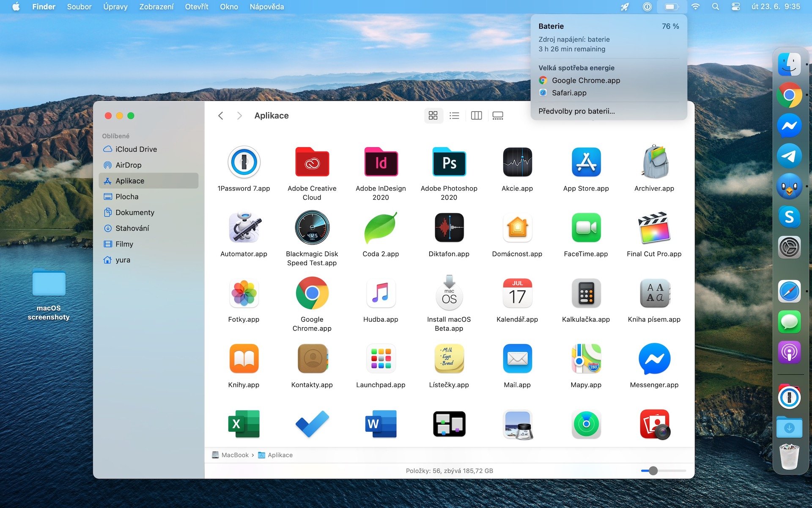This screenshot has height=508, width=812.
Task: Select Mail.app icon
Action: (517, 358)
